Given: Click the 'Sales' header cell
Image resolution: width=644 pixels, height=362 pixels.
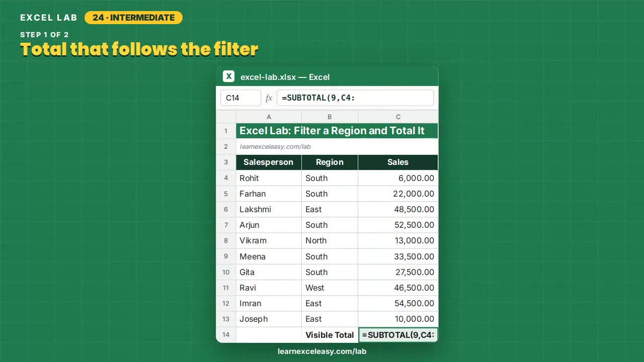Looking at the screenshot, I should pos(398,162).
